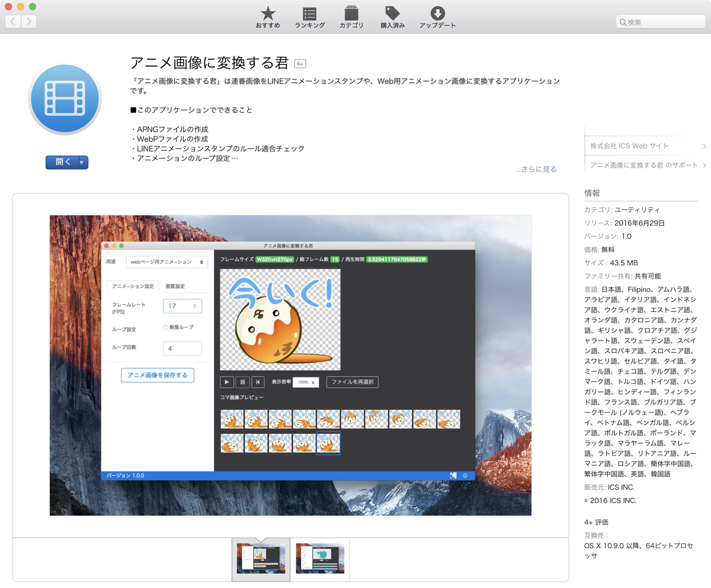Click the 4+ 評価 rating text
The height and width of the screenshot is (588, 711).
click(596, 522)
